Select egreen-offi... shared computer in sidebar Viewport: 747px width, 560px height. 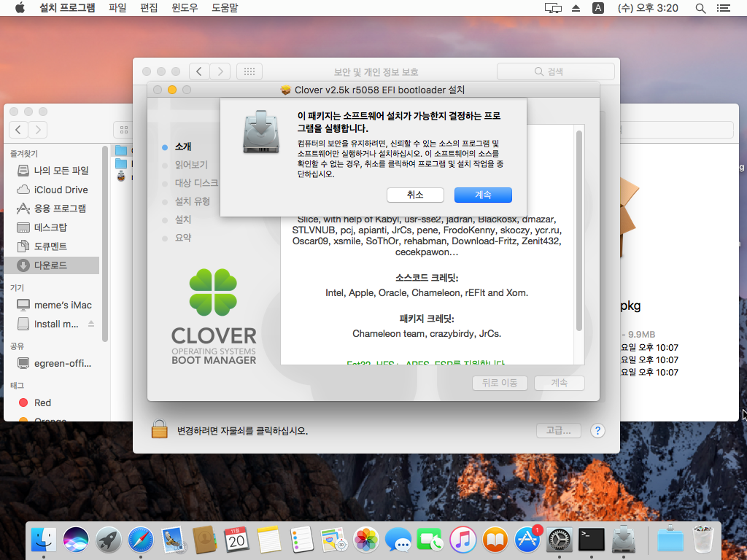tap(53, 363)
